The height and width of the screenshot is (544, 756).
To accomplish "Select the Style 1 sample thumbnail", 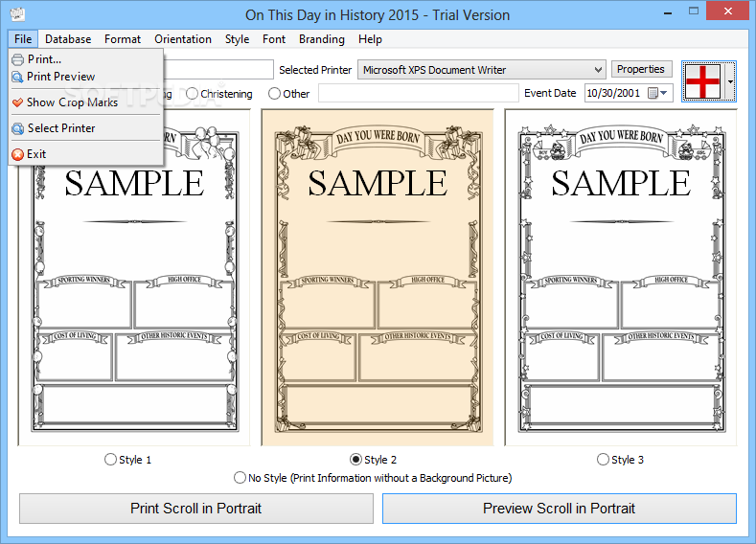I will pos(134,277).
